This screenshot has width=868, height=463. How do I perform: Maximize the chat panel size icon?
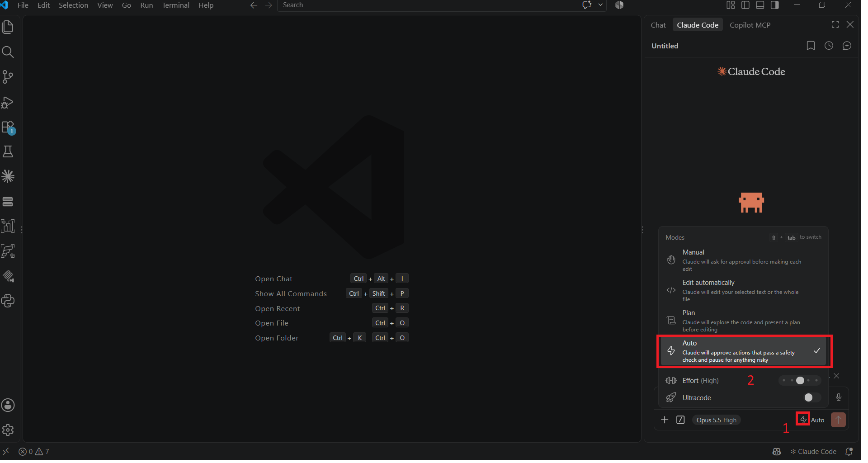(x=835, y=24)
